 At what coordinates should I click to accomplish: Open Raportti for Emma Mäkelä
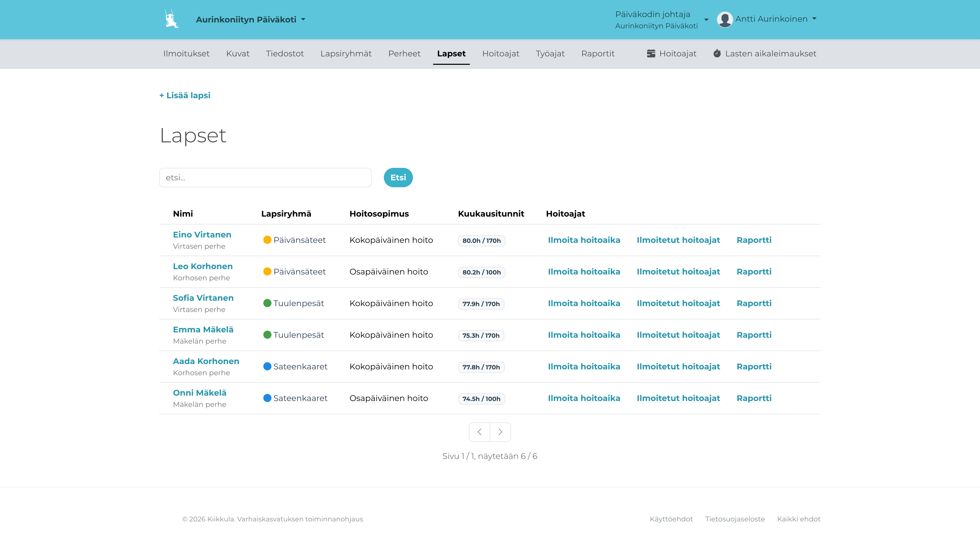coord(754,335)
